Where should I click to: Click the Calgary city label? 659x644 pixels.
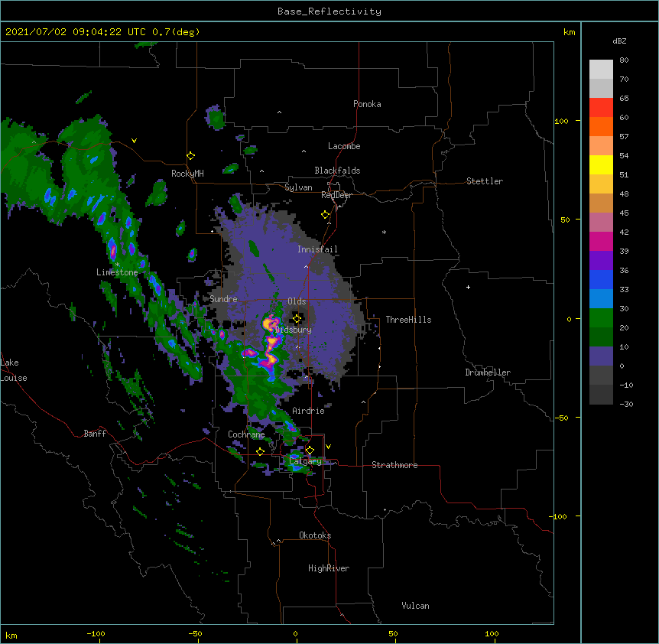pyautogui.click(x=305, y=461)
